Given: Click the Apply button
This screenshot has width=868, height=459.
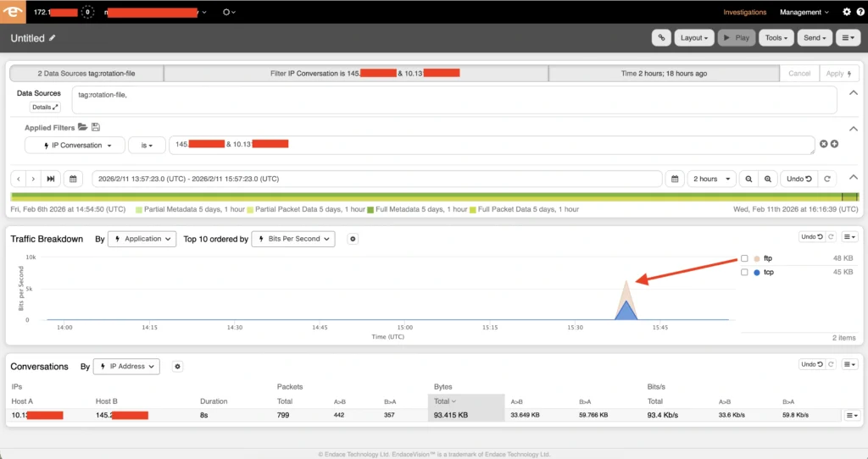Looking at the screenshot, I should tap(838, 73).
